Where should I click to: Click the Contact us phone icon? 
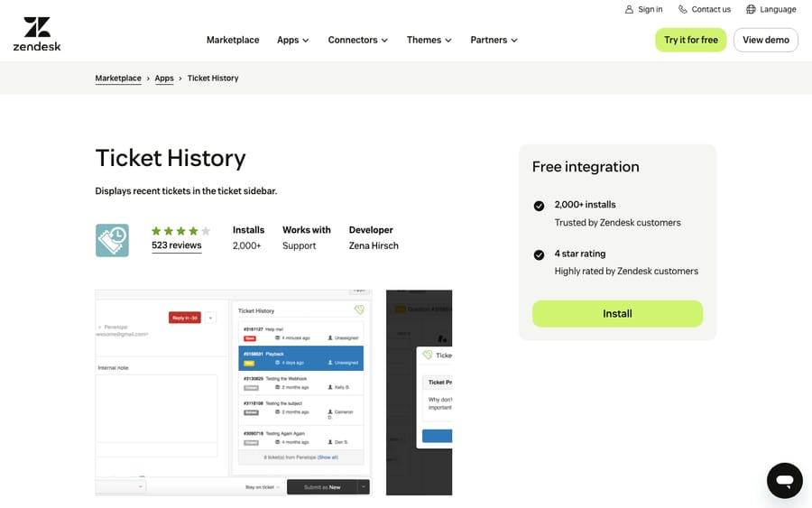(683, 9)
